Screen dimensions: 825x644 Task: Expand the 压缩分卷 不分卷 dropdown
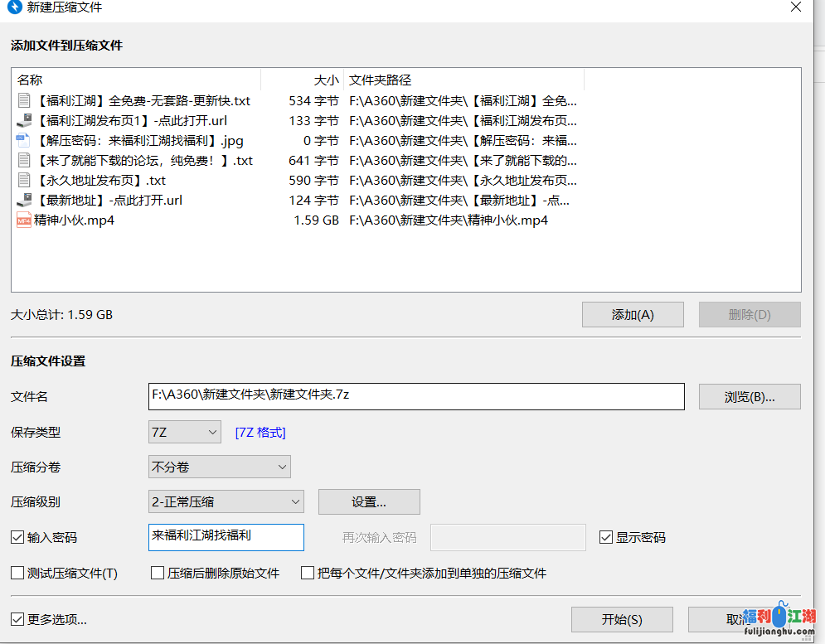click(219, 467)
